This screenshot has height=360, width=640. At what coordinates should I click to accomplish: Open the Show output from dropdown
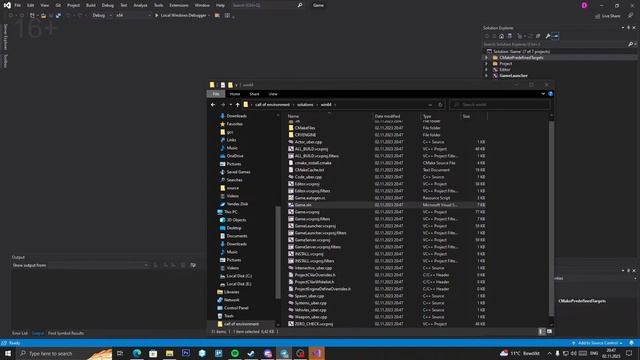point(98,265)
